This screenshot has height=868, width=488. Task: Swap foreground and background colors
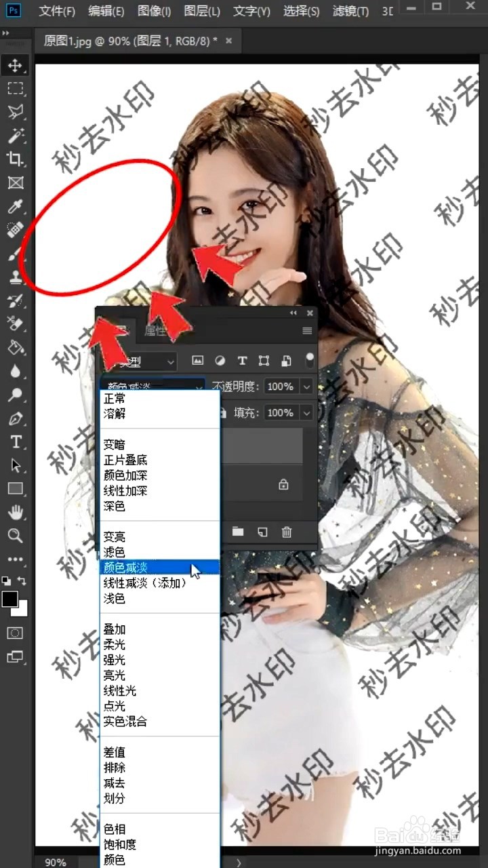pos(22,581)
